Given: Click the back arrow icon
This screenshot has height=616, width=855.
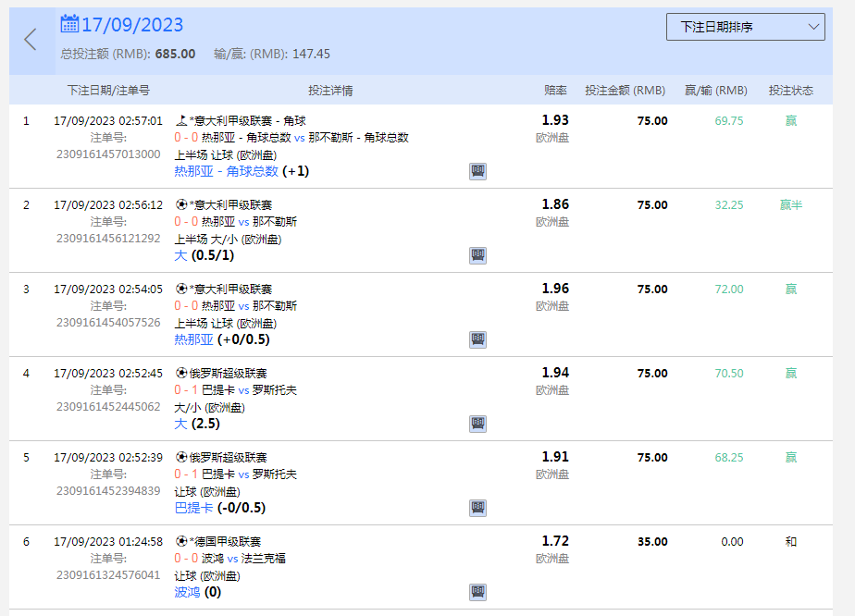Looking at the screenshot, I should point(31,39).
